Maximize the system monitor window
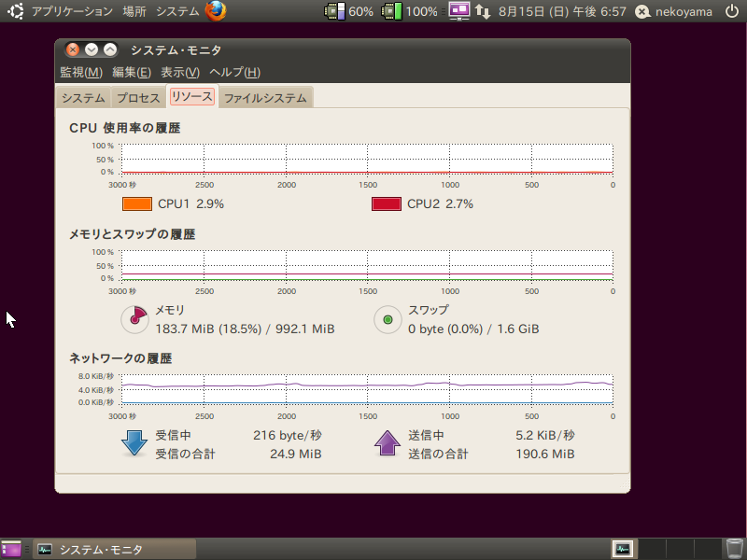 [110, 49]
